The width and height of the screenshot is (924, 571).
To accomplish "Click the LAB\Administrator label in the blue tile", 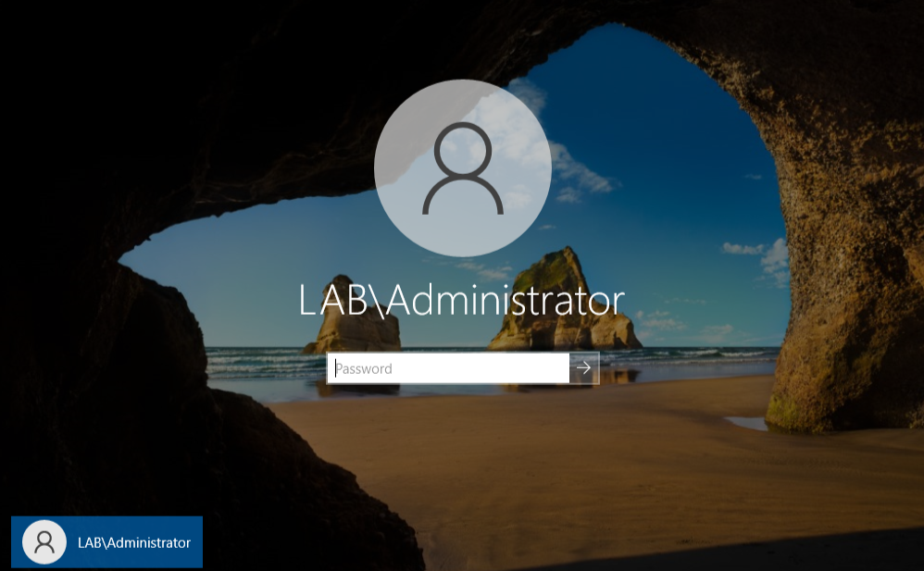I will tap(134, 543).
